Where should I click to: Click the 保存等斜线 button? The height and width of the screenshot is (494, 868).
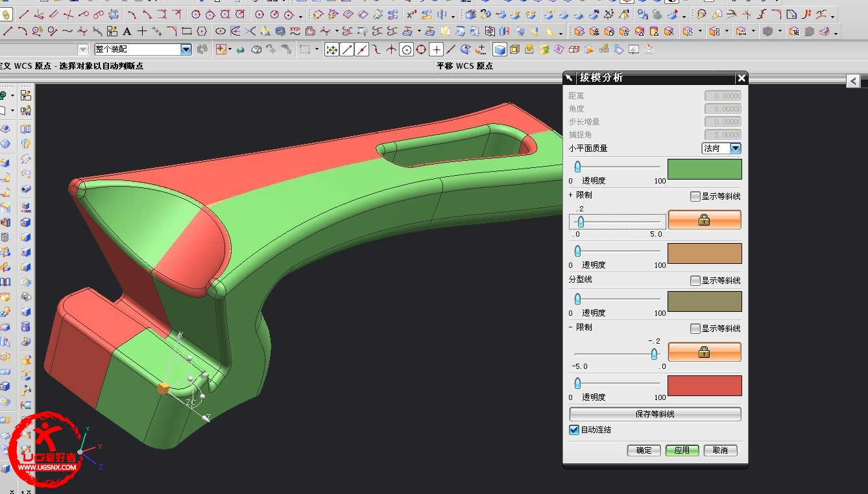pyautogui.click(x=655, y=414)
